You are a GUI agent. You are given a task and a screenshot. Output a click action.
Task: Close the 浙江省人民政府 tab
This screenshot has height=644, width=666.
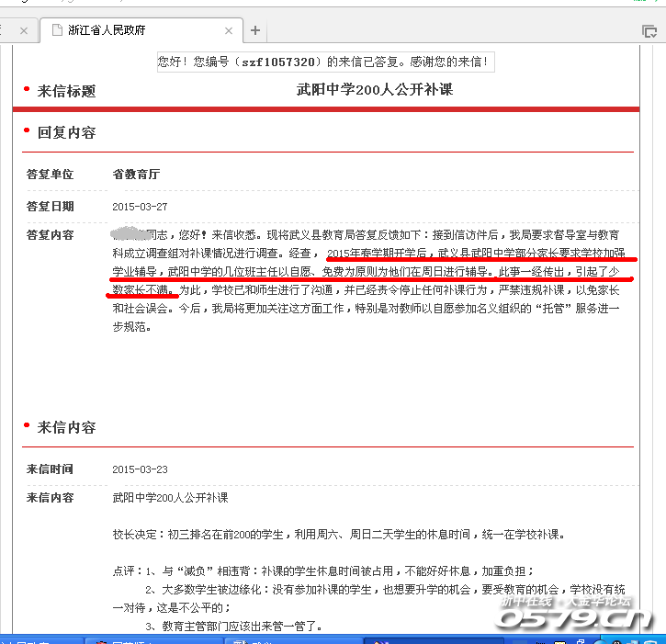tap(229, 30)
